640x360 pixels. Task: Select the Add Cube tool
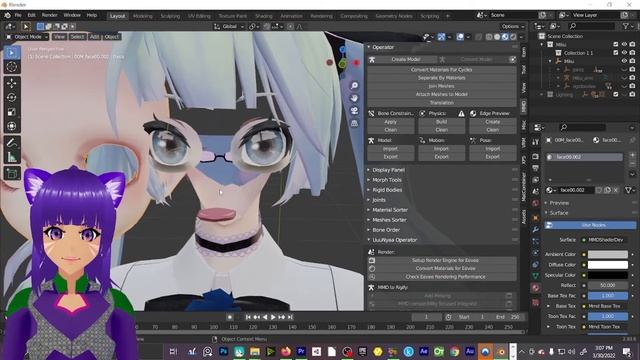click(12, 173)
